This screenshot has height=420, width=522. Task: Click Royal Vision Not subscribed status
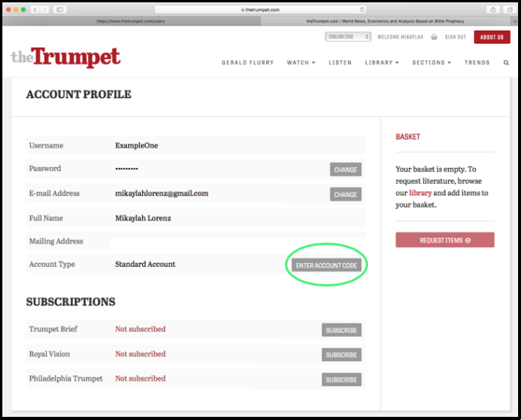pyautogui.click(x=141, y=354)
